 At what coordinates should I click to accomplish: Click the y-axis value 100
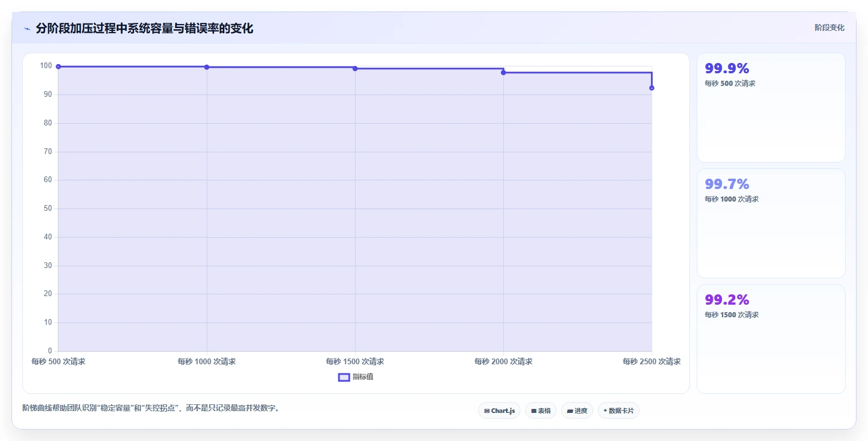46,66
